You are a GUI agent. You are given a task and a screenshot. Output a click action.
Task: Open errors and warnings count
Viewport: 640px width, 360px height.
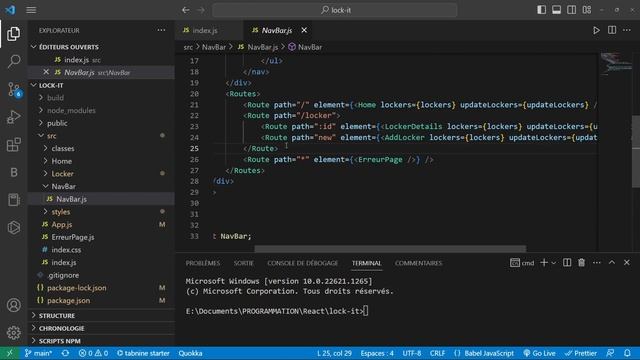tap(93, 353)
